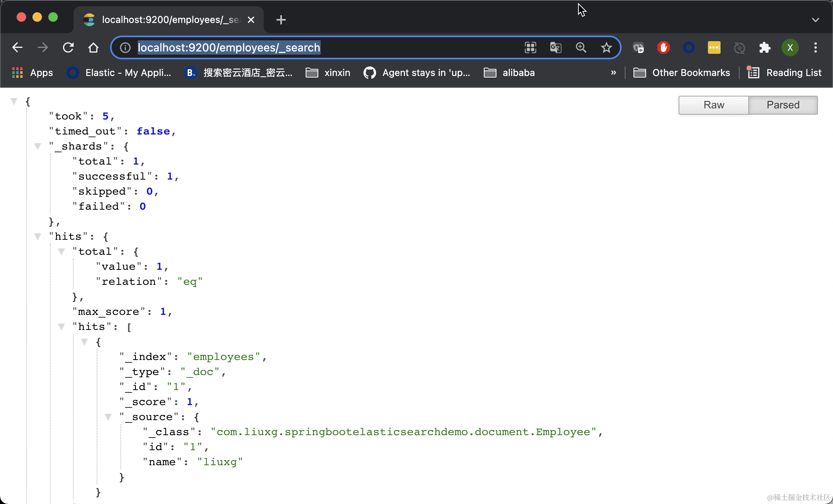Open the Elastic - My Appli... bookmark
The width and height of the screenshot is (833, 504).
tap(120, 73)
